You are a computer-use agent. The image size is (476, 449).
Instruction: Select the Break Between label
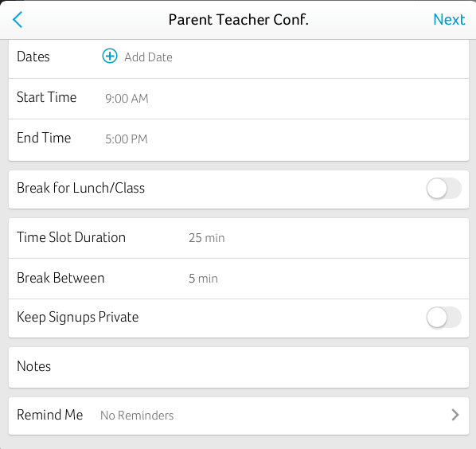pyautogui.click(x=60, y=278)
